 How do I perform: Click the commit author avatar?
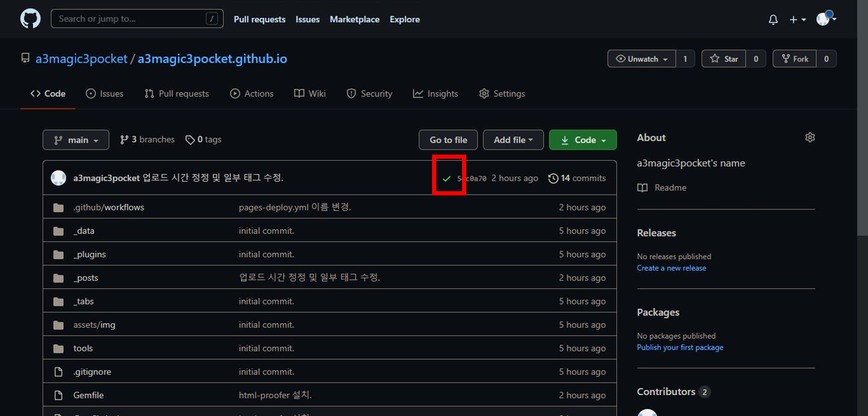(x=58, y=178)
